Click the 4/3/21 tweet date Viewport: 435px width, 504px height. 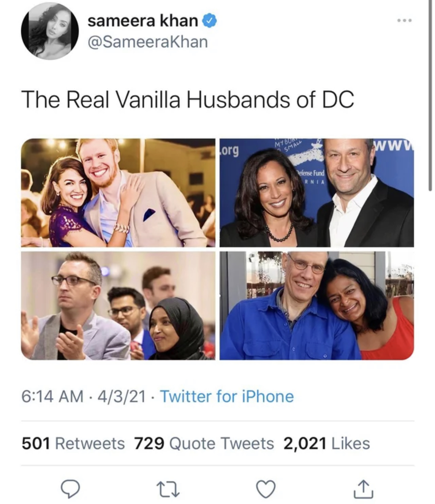coord(122,396)
